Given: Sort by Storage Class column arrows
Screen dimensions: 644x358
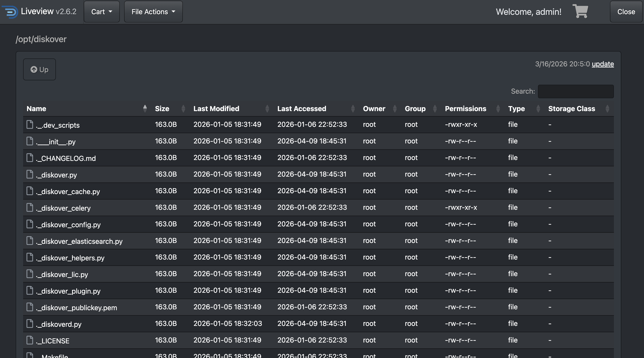Looking at the screenshot, I should pos(607,108).
